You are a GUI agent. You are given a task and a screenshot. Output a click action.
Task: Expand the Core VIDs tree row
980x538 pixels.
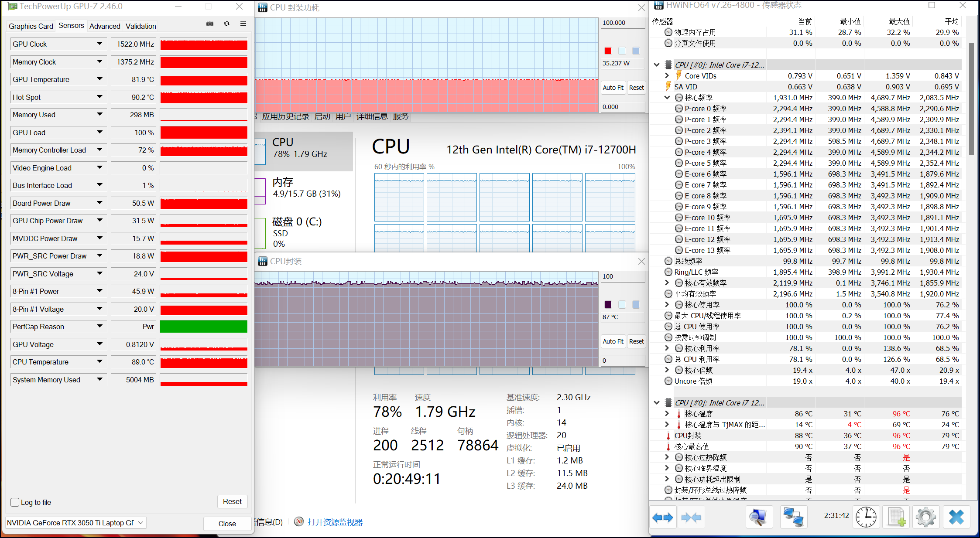[x=667, y=76]
